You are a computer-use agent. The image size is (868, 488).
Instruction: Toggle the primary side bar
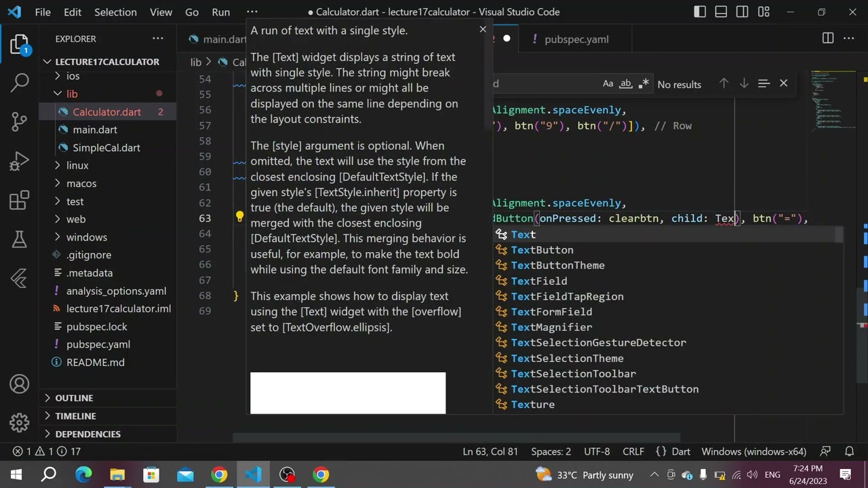[x=700, y=12]
